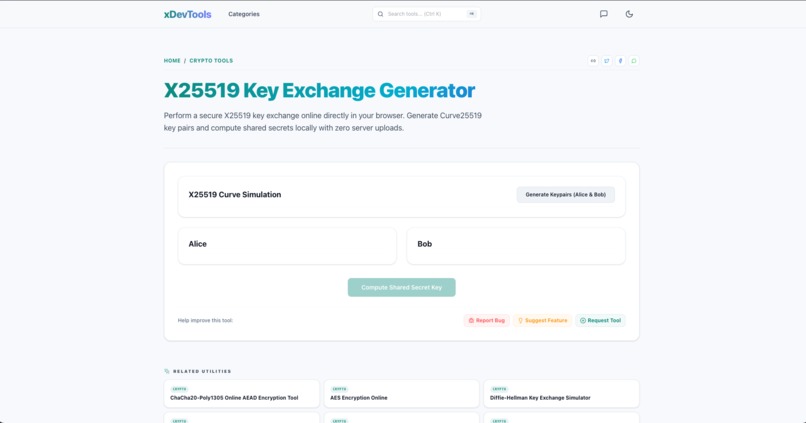This screenshot has height=423, width=806.
Task: Open the Categories menu
Action: coord(244,14)
